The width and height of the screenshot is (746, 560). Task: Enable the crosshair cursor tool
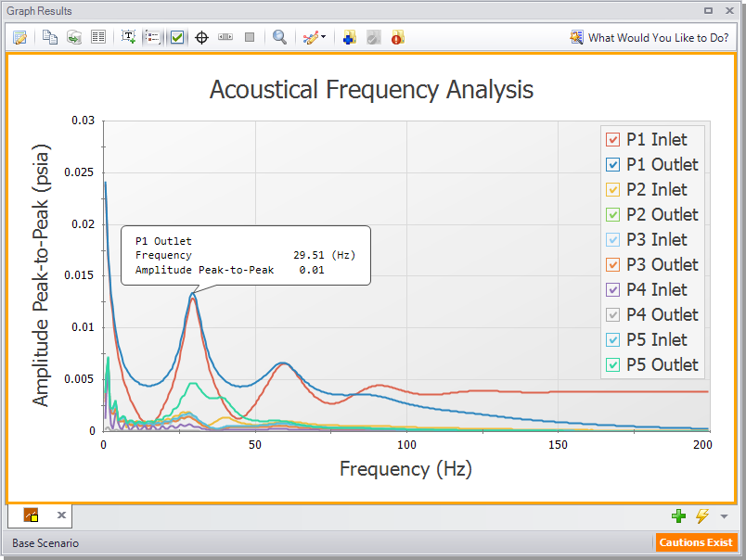201,37
